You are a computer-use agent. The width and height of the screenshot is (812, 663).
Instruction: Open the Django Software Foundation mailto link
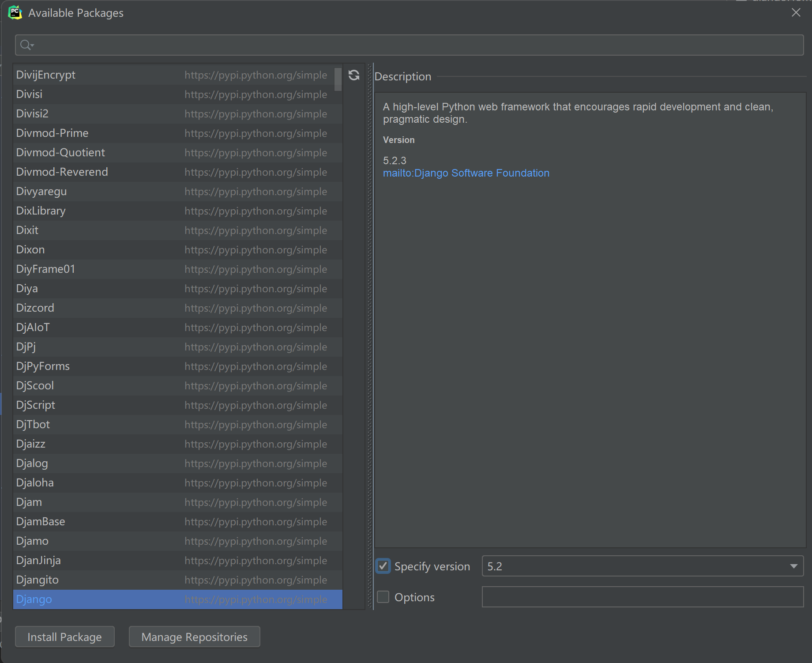click(x=466, y=173)
